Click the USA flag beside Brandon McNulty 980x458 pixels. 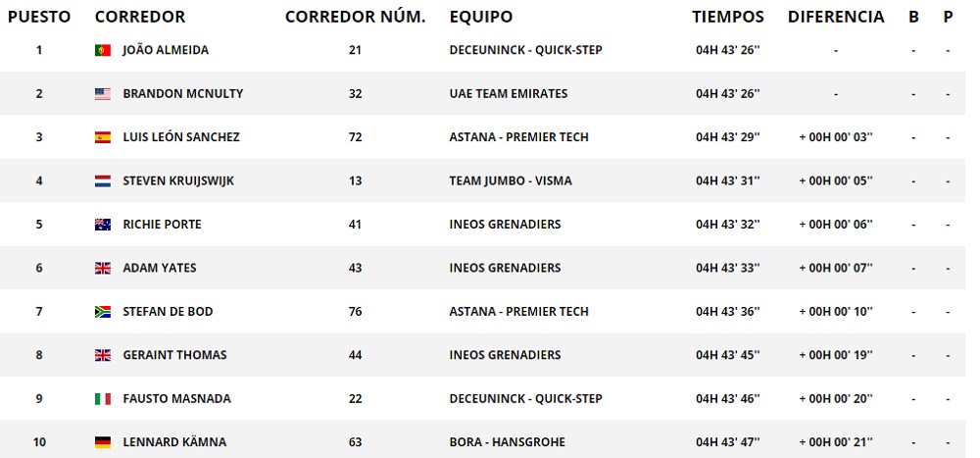pyautogui.click(x=103, y=94)
